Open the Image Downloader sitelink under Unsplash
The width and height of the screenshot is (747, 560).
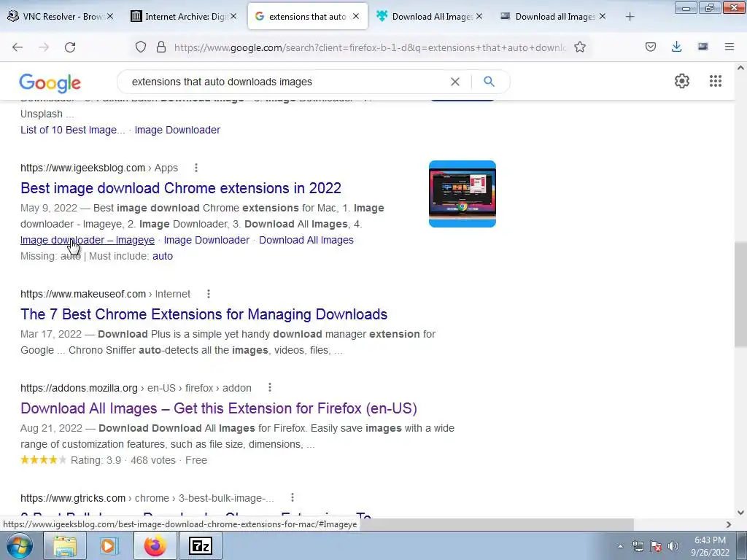pyautogui.click(x=177, y=130)
